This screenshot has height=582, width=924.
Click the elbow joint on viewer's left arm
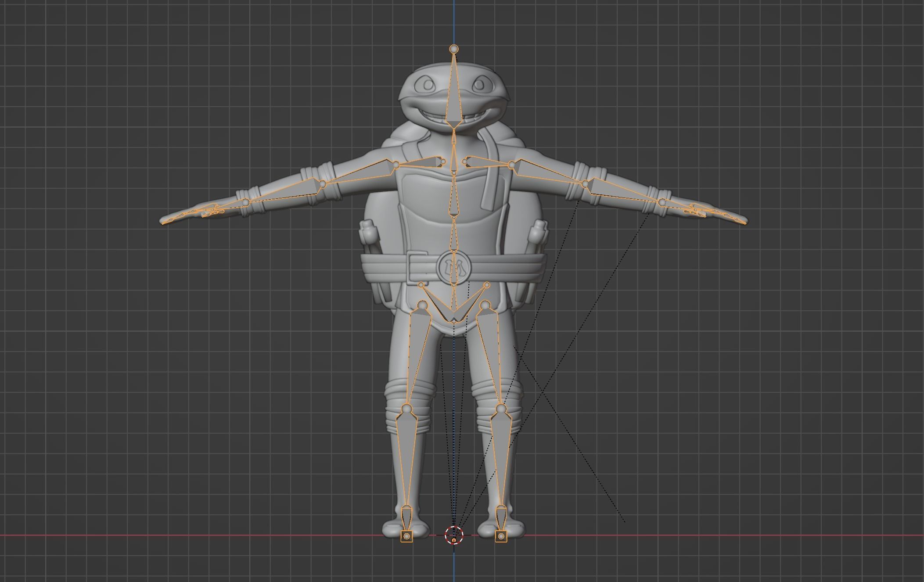(323, 183)
